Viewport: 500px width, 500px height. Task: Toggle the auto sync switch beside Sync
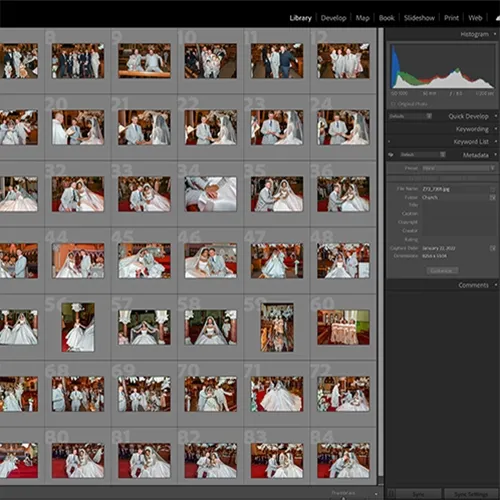[392, 494]
